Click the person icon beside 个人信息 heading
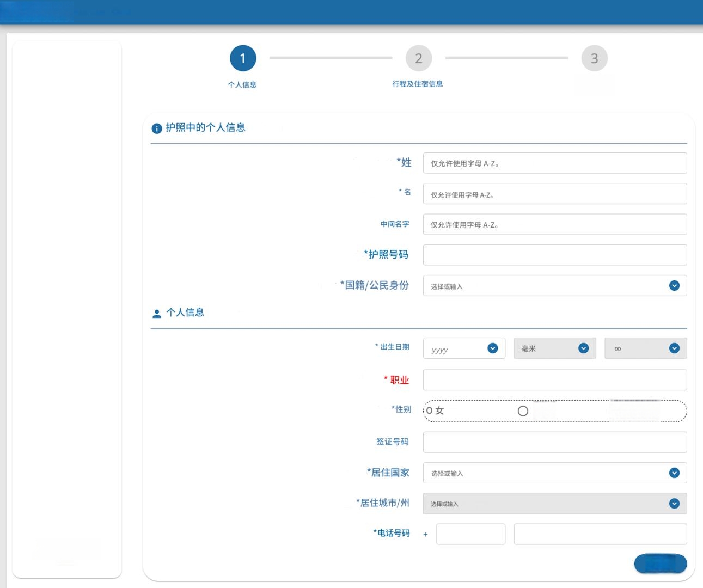Image resolution: width=703 pixels, height=588 pixels. click(157, 314)
